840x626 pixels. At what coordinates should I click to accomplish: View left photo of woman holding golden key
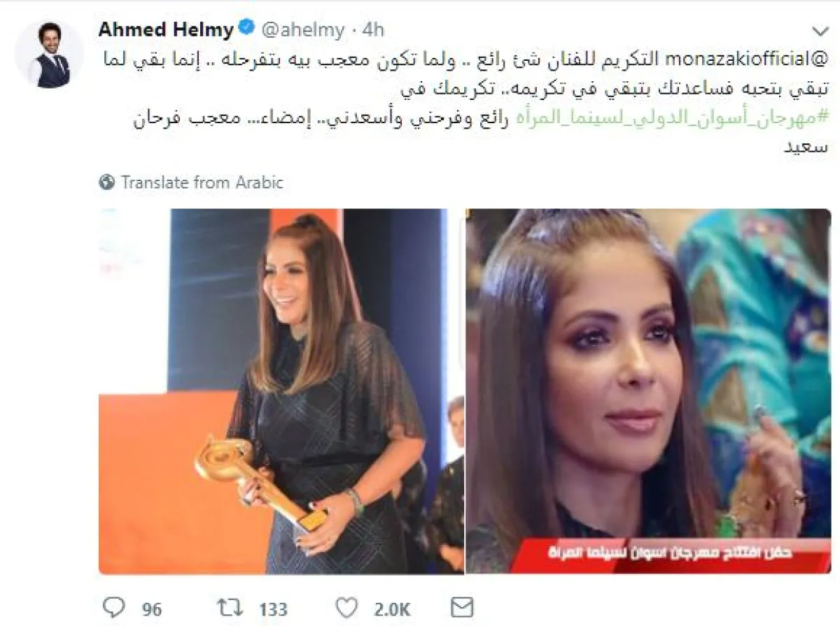281,391
